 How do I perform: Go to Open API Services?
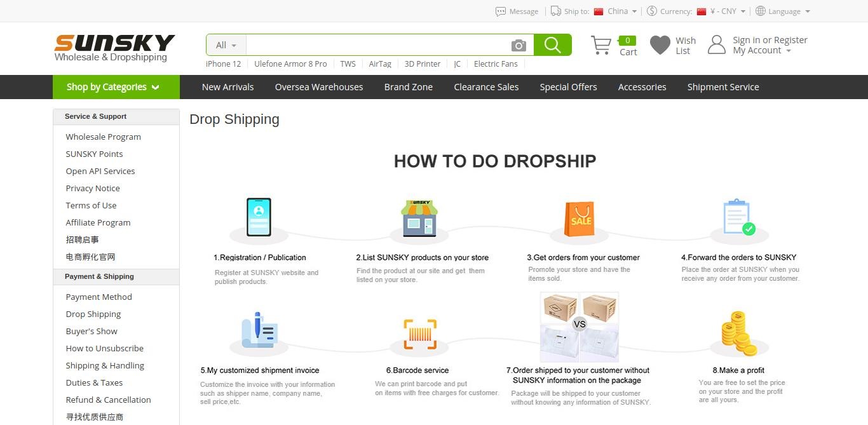click(x=100, y=171)
